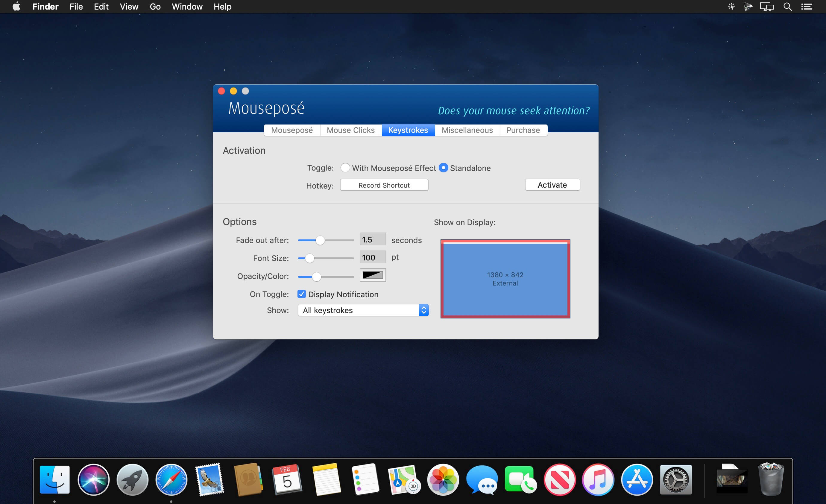Open Photos icon in Dock

(443, 479)
